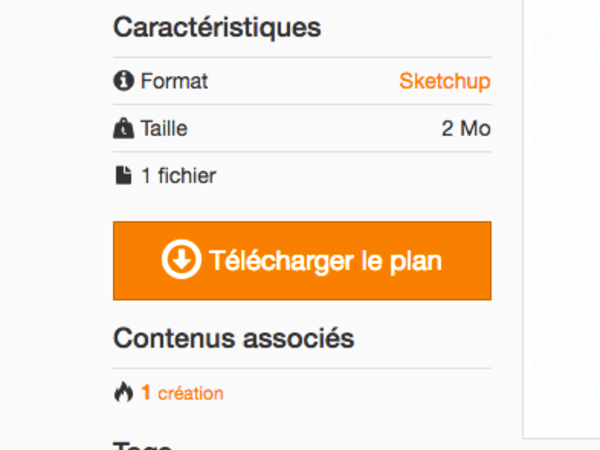This screenshot has width=600, height=450.
Task: Select the Format label text
Action: pyautogui.click(x=174, y=81)
